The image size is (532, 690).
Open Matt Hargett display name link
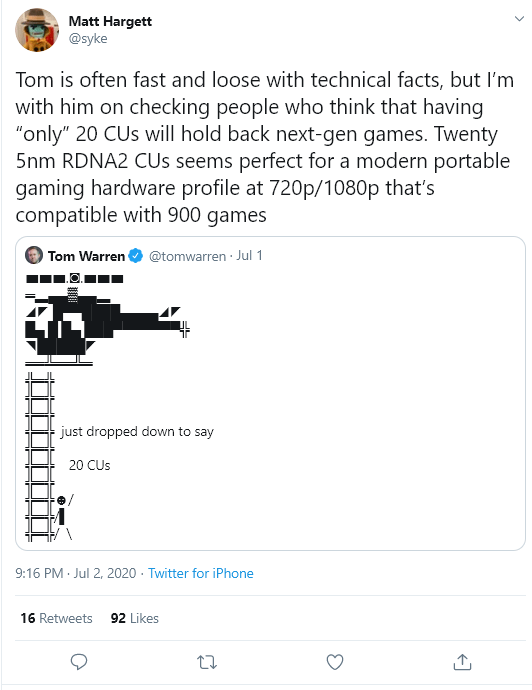pyautogui.click(x=110, y=21)
